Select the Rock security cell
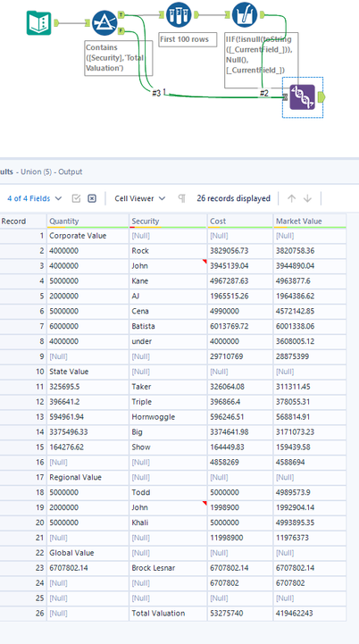This screenshot has width=359, height=644. tap(168, 250)
